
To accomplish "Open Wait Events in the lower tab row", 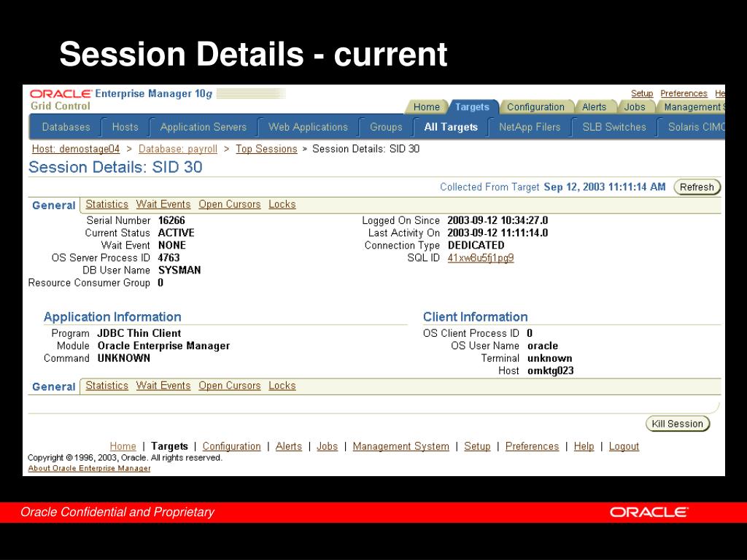I will tap(163, 386).
